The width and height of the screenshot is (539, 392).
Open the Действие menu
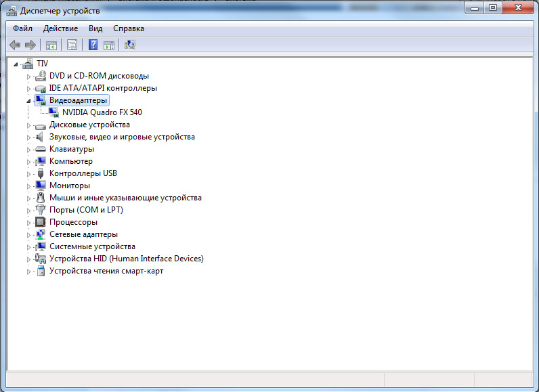coord(60,28)
